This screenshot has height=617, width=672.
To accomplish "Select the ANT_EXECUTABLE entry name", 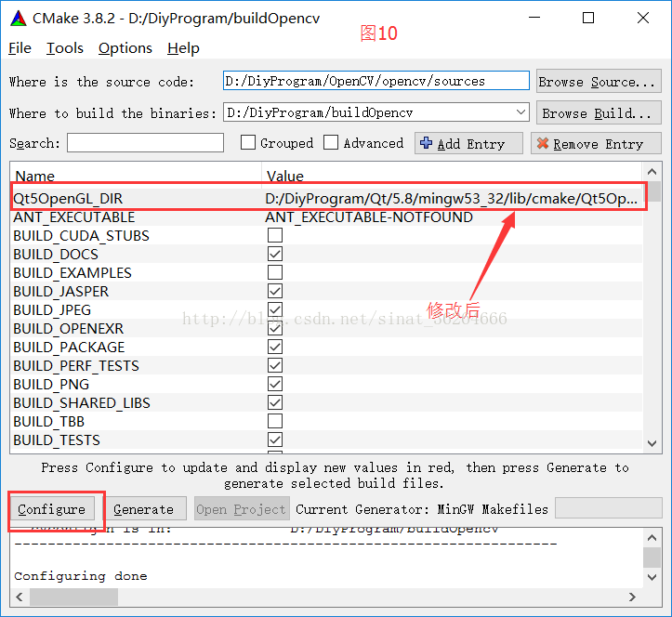I will tap(73, 217).
